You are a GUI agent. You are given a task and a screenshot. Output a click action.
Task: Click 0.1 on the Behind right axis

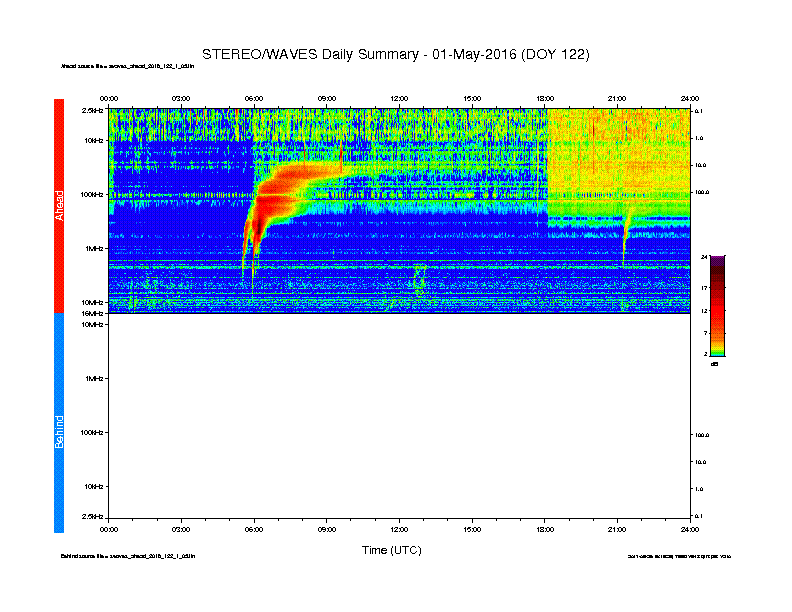(x=699, y=516)
